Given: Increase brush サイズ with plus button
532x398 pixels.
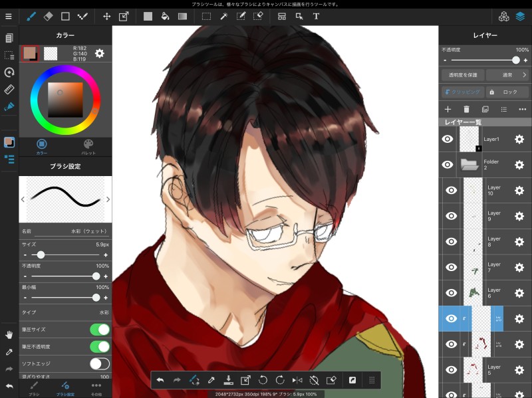Looking at the screenshot, I should (106, 255).
